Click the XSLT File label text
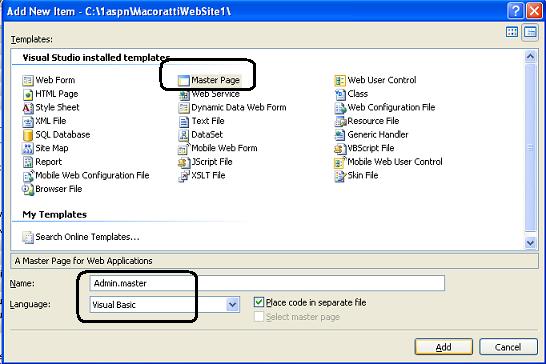The height and width of the screenshot is (364, 546). pos(208,175)
